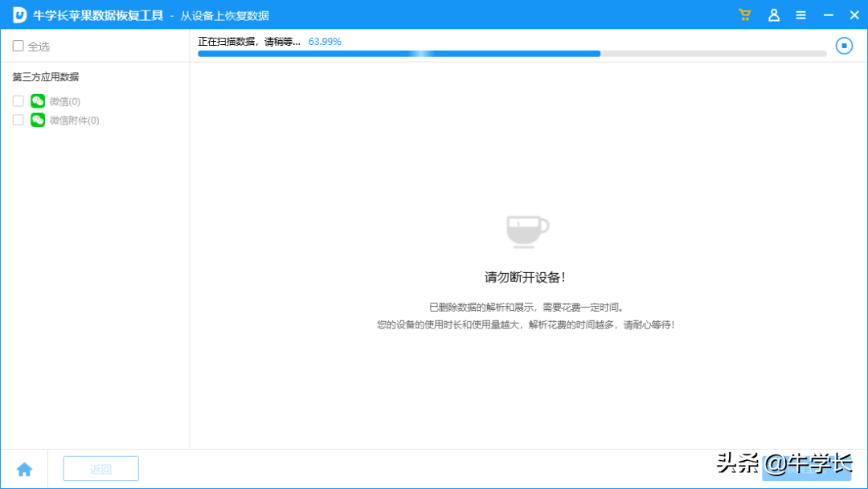Click the WeChat icon beside 微信(0)

[37, 100]
